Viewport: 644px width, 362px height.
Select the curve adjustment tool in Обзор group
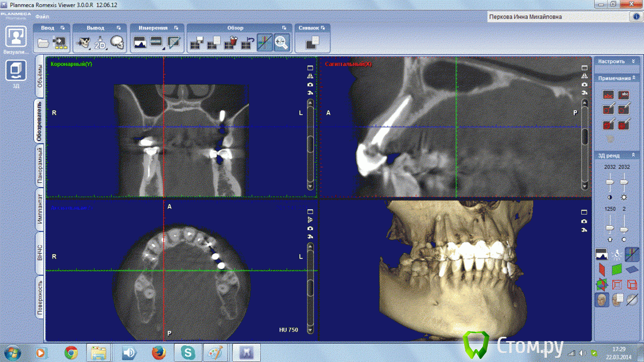[x=264, y=43]
